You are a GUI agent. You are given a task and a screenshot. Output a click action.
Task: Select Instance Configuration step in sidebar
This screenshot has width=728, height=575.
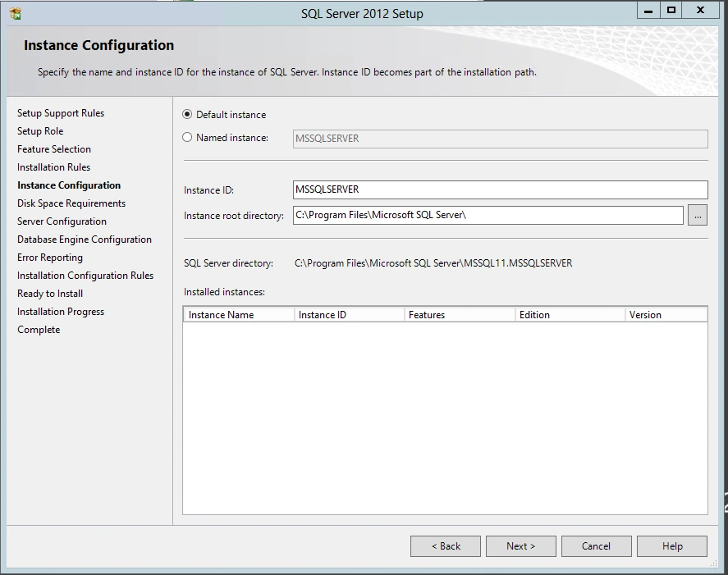coord(69,185)
